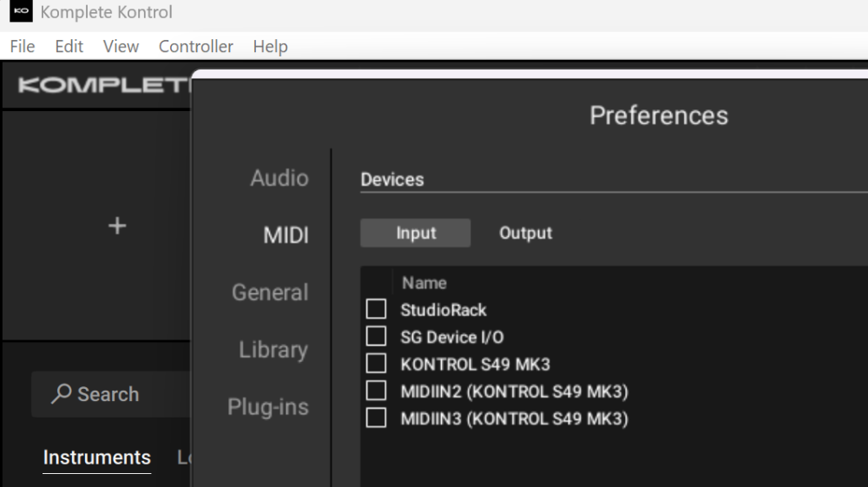
Task: Select the MIDIIN3 (KONTROL S49 MK3) name
Action: click(x=514, y=418)
